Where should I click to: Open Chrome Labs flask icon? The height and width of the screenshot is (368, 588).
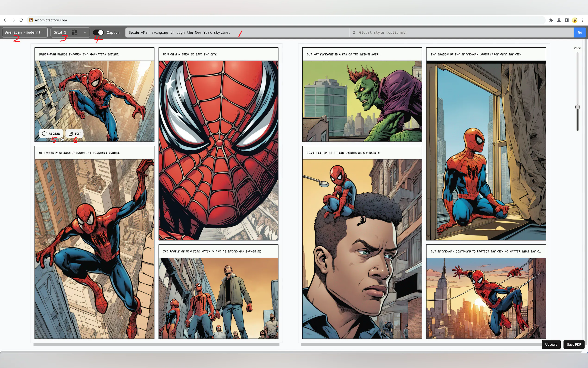coord(559,20)
